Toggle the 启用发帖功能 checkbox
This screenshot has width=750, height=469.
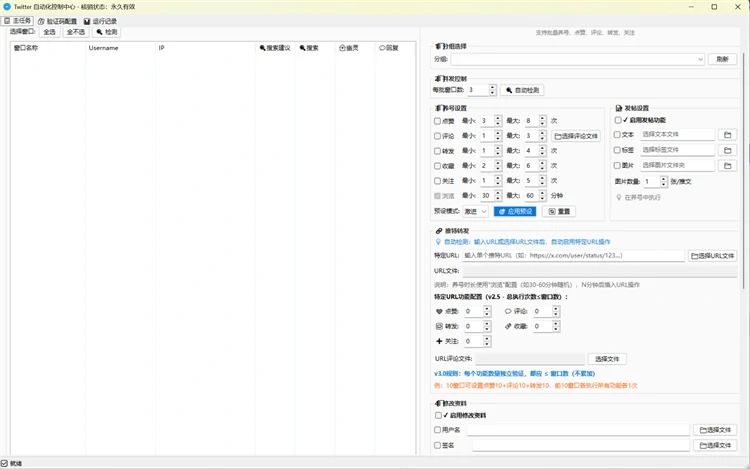point(618,120)
